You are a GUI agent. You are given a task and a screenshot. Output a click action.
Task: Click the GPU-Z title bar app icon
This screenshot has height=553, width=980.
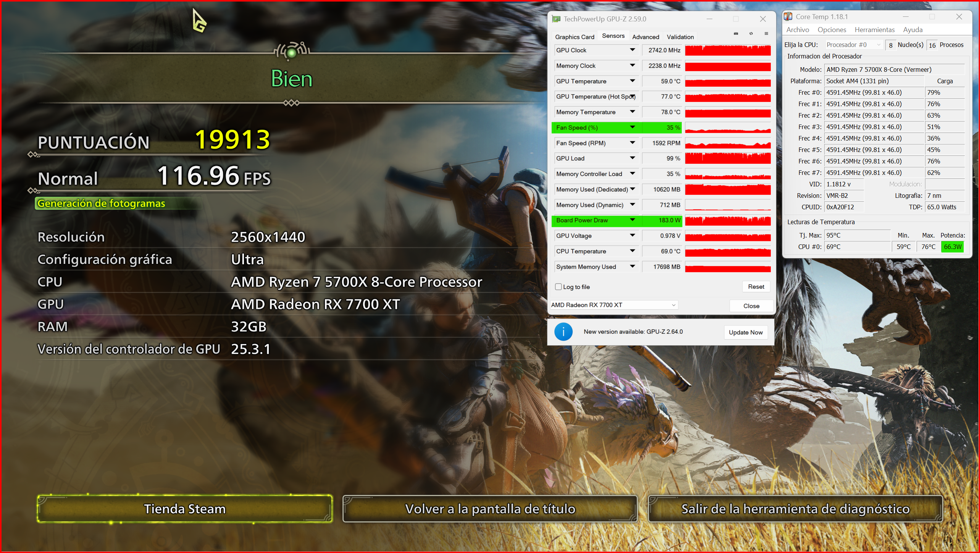(x=556, y=19)
